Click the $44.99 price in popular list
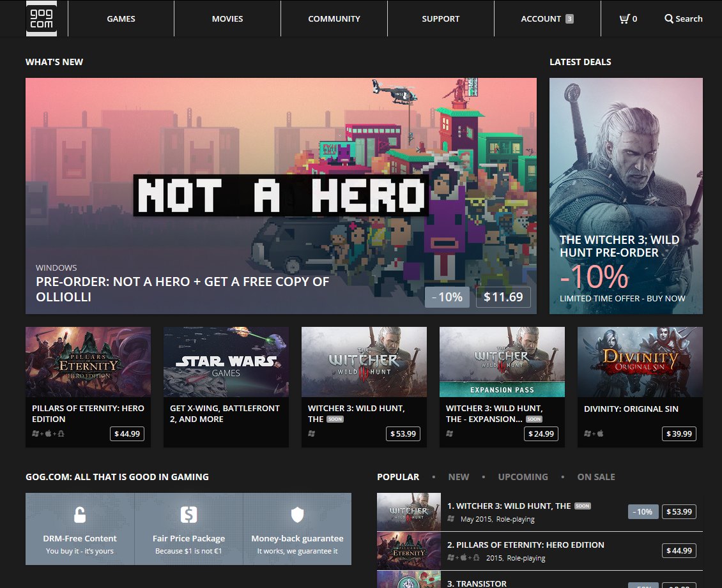722x588 pixels. pyautogui.click(x=679, y=551)
